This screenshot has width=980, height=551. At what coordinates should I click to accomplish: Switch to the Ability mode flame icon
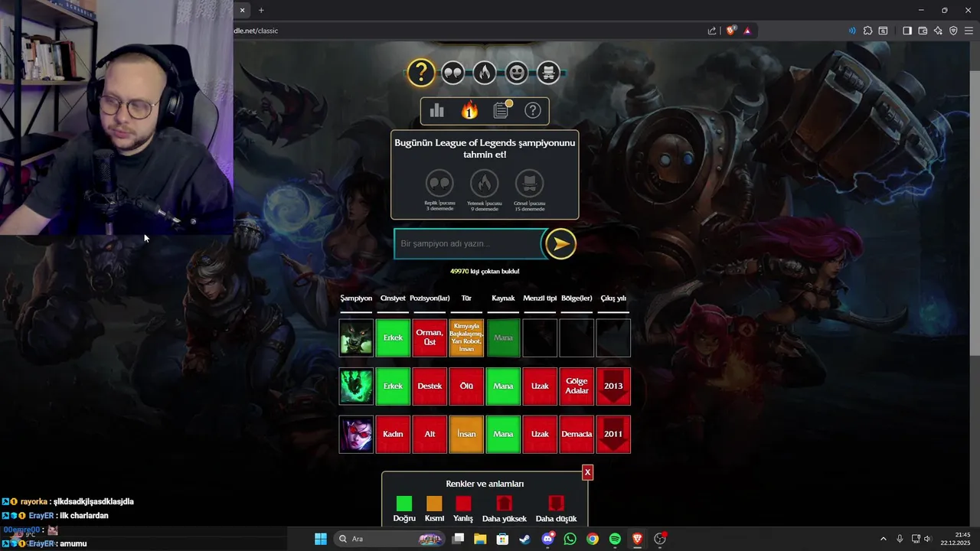[x=485, y=73]
